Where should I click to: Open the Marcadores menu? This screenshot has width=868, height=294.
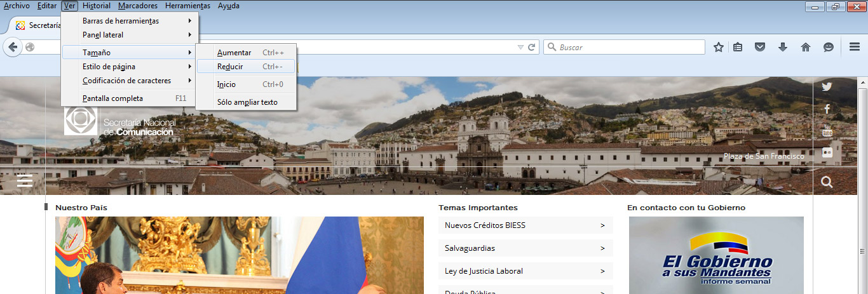click(137, 6)
